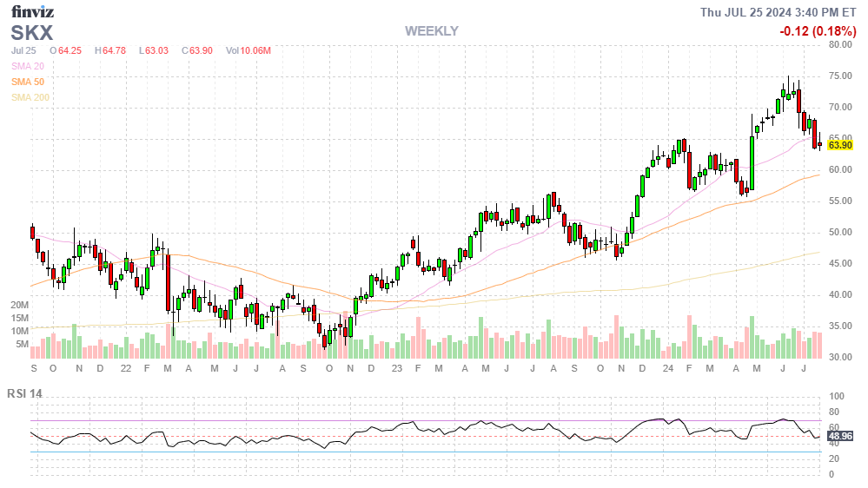Viewport: 868px width, 488px height.
Task: Select the 23 year marker on time axis
Action: pos(395,368)
